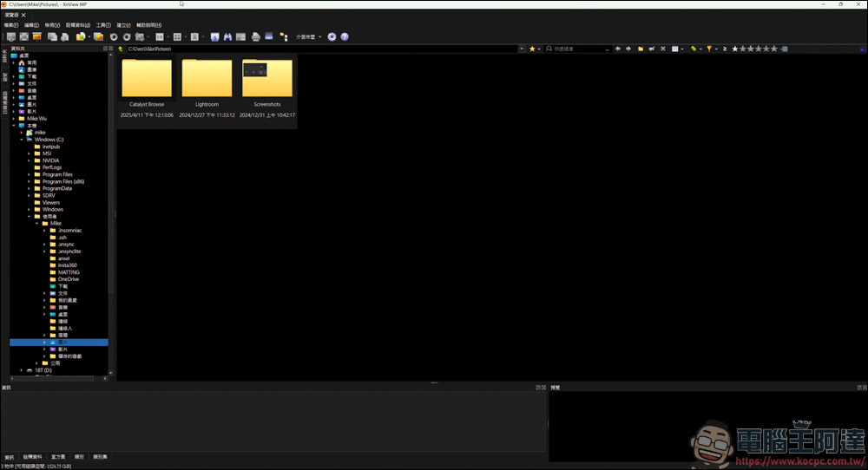This screenshot has width=868, height=470.
Task: Click the forward navigation arrow
Action: click(x=628, y=49)
